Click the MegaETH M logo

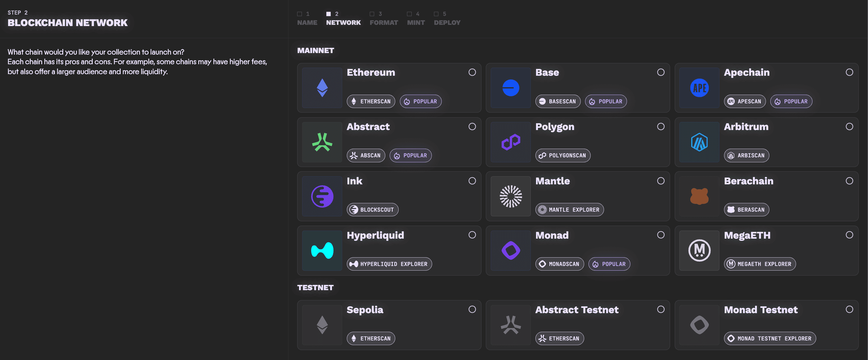pyautogui.click(x=699, y=251)
